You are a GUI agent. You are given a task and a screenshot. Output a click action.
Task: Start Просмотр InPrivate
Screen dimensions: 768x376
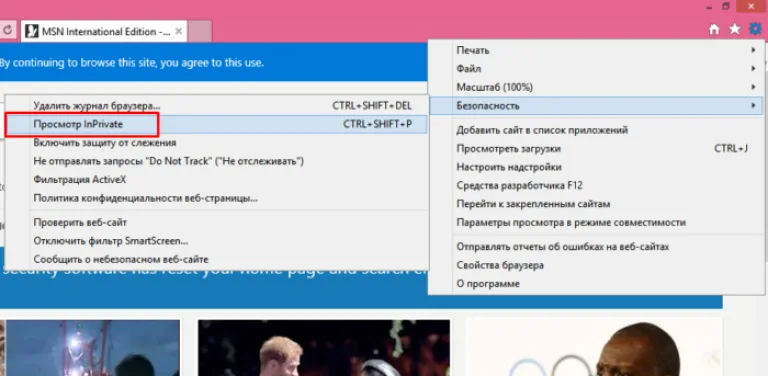(x=216, y=124)
